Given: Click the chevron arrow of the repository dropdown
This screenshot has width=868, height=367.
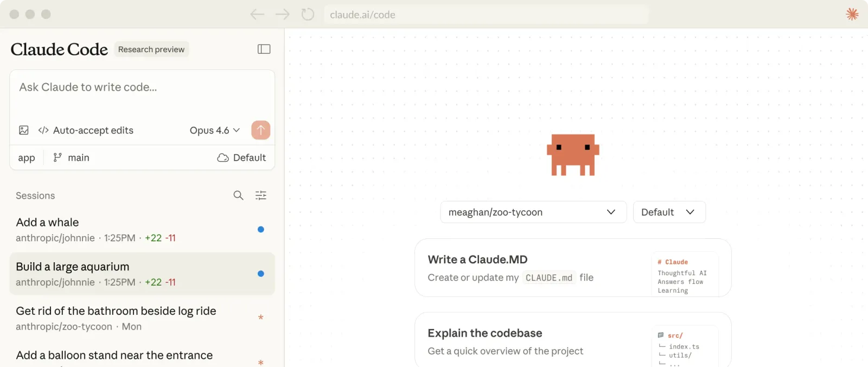Looking at the screenshot, I should tap(611, 212).
